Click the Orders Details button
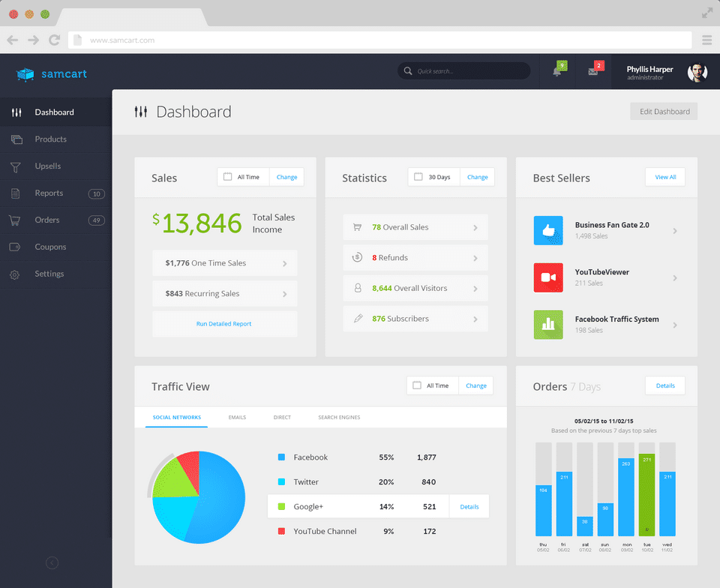 tap(665, 385)
